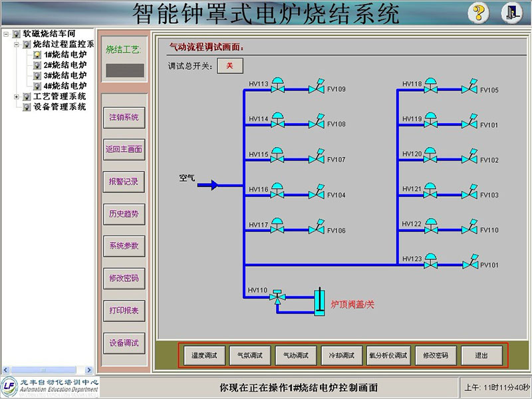Image resolution: width=532 pixels, height=399 pixels.
Task: Click the HV110 three-way valve symbol
Action: pos(277,296)
